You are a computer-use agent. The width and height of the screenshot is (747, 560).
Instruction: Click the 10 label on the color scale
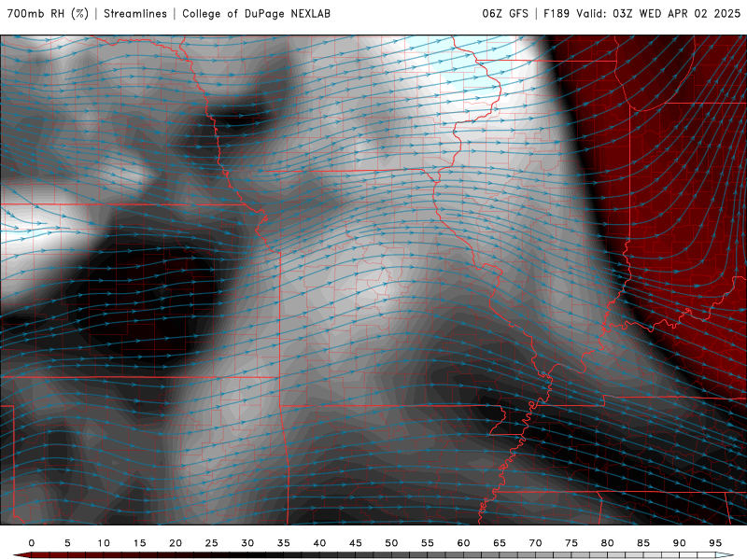click(x=104, y=543)
